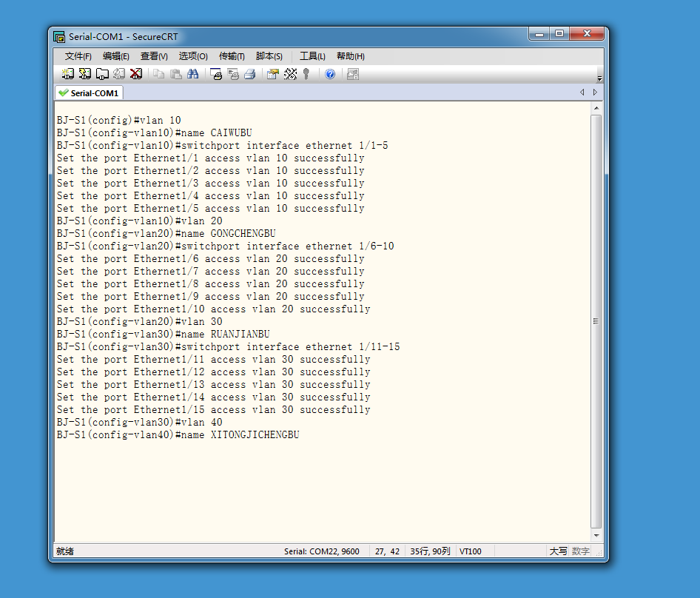Click the scrollbar down arrow

point(596,535)
